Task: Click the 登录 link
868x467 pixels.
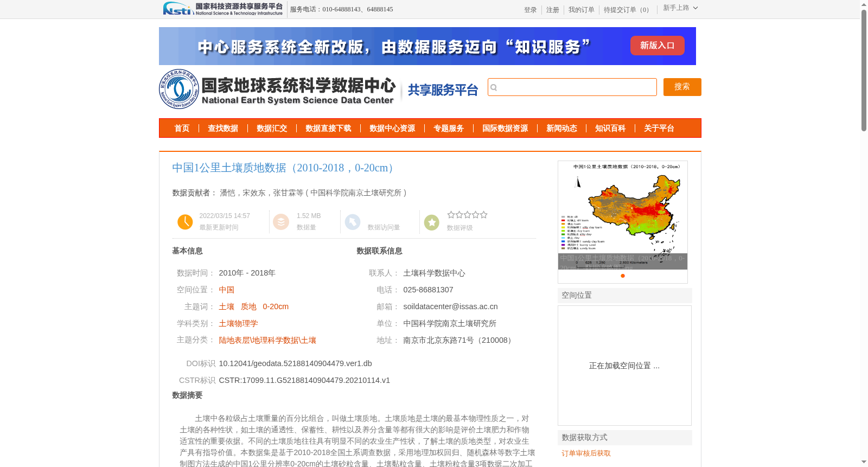Action: pyautogui.click(x=530, y=10)
